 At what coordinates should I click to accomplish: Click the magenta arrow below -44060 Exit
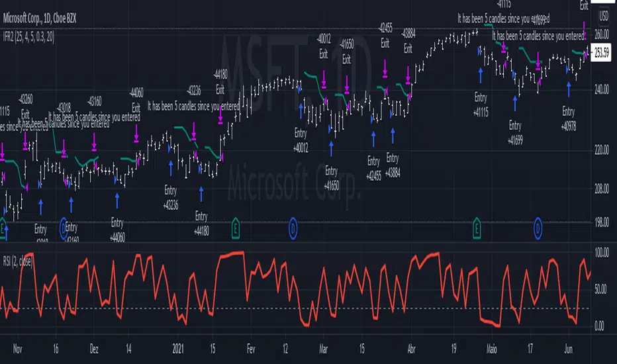tap(136, 134)
